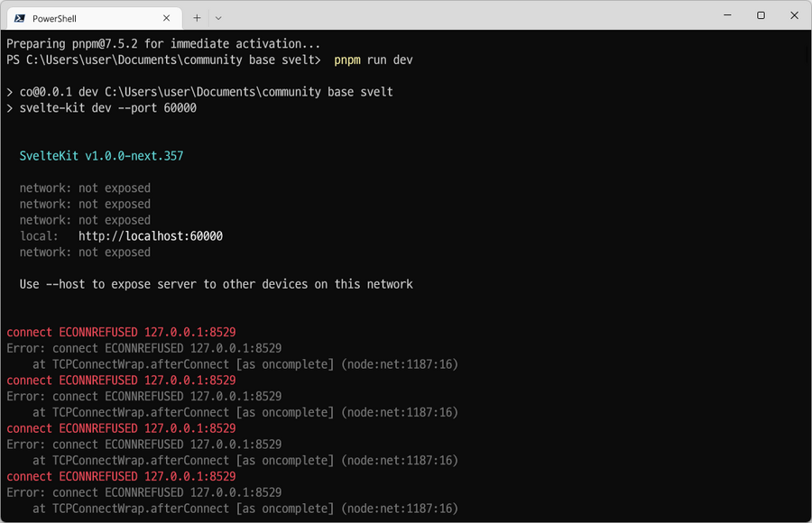Open the http://localhost:60000 link
Screen dimensions: 812x523
[x=151, y=236]
